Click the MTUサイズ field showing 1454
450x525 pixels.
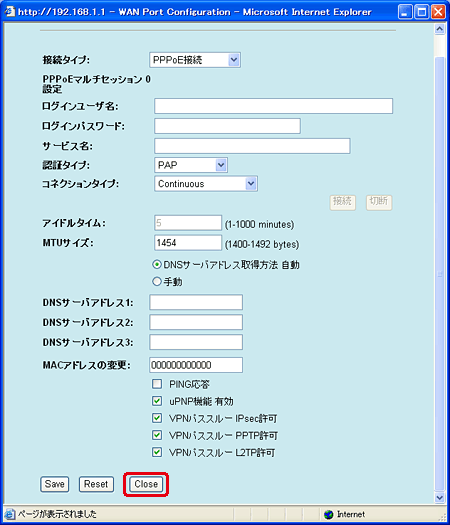[x=188, y=243]
